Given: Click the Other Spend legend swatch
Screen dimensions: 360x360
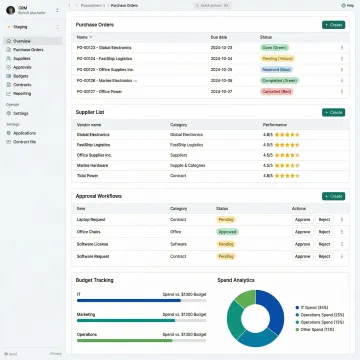Looking at the screenshot, I should tap(297, 330).
